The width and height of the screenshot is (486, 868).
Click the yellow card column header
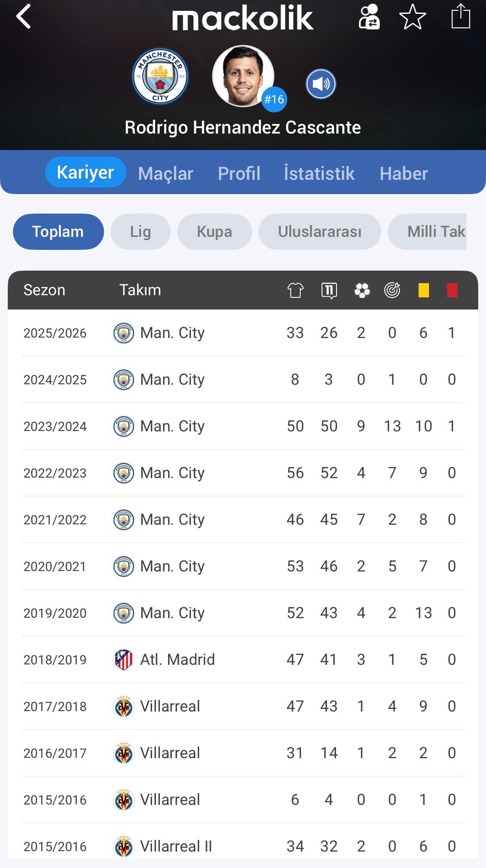pyautogui.click(x=424, y=290)
